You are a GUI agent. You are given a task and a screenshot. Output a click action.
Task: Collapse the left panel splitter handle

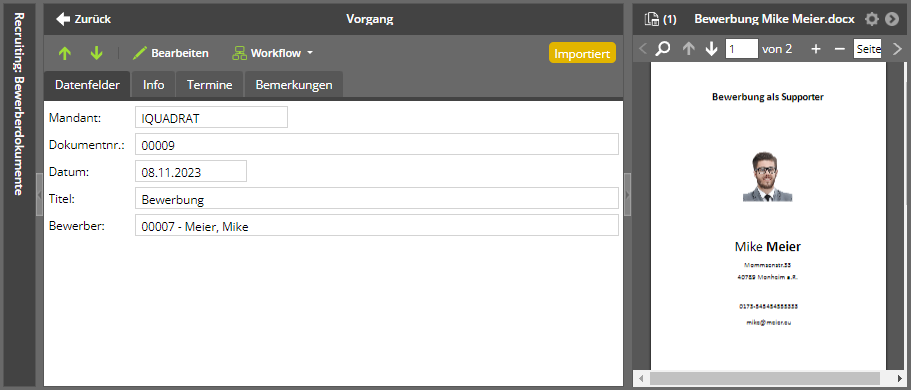click(x=40, y=194)
